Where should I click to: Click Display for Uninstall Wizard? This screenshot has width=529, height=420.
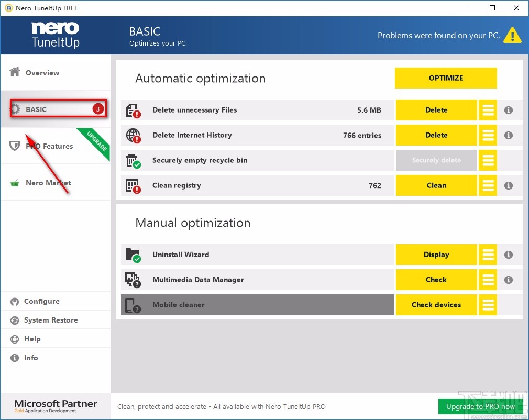pos(436,255)
